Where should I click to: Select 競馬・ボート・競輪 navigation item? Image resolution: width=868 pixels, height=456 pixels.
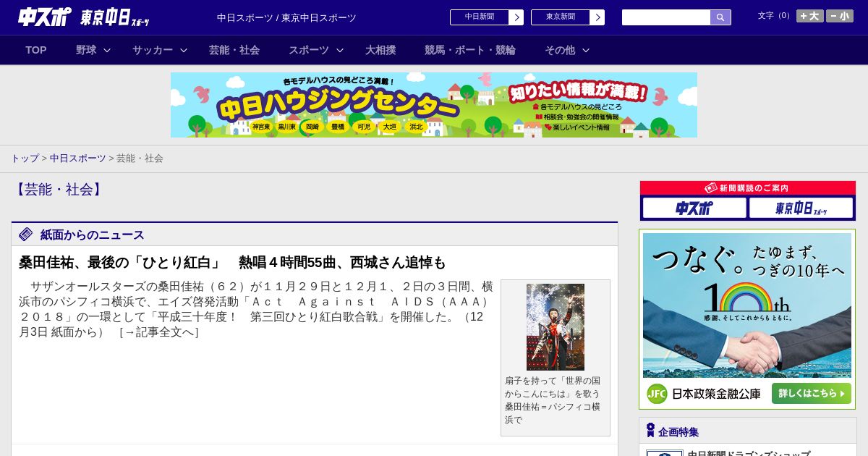[470, 50]
